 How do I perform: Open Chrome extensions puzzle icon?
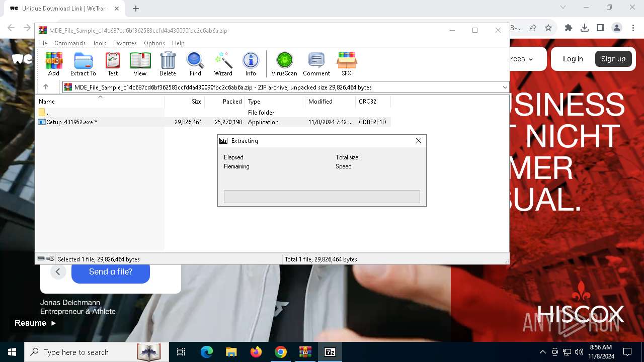pyautogui.click(x=569, y=28)
